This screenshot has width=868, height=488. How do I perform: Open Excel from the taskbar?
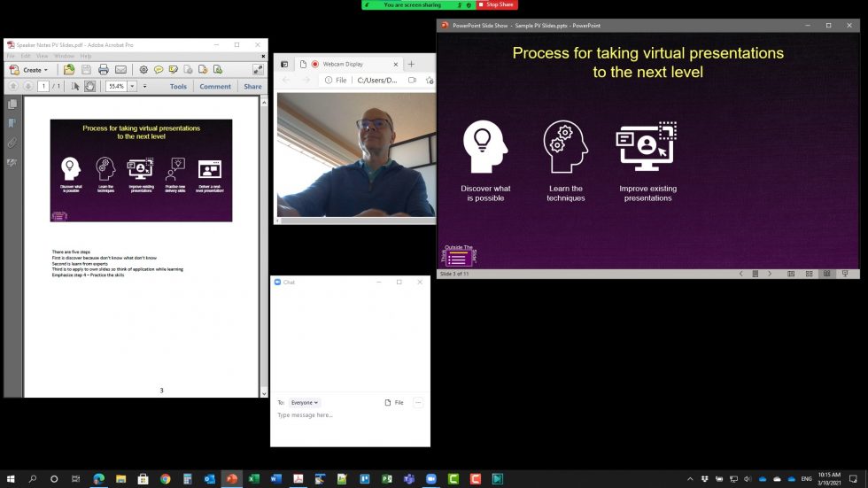(254, 478)
